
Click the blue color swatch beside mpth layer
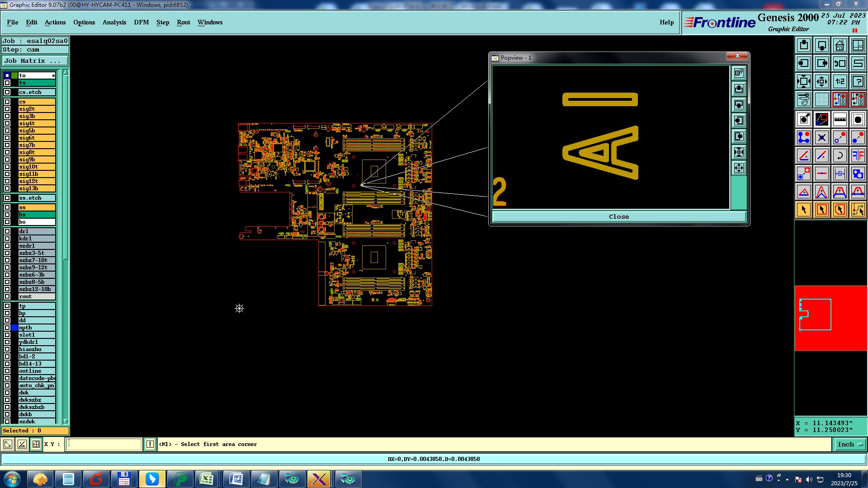14,328
